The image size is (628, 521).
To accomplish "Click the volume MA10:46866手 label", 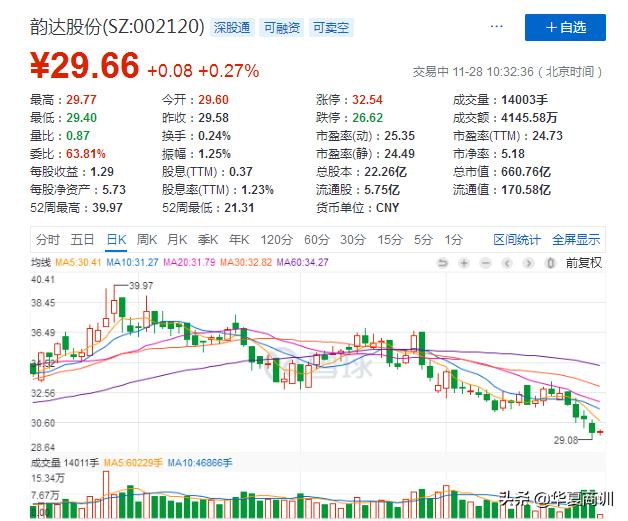I will click(199, 463).
